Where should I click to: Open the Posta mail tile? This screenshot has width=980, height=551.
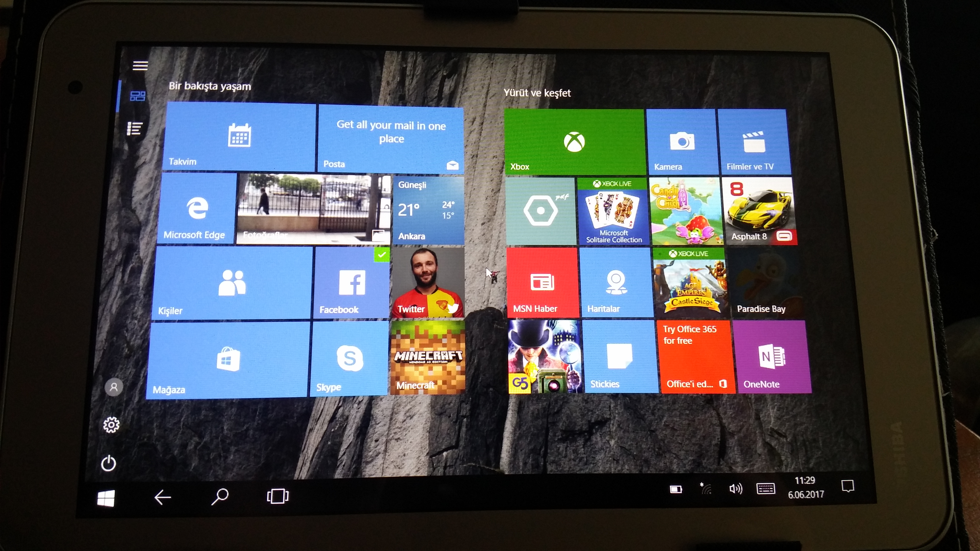[x=391, y=140]
